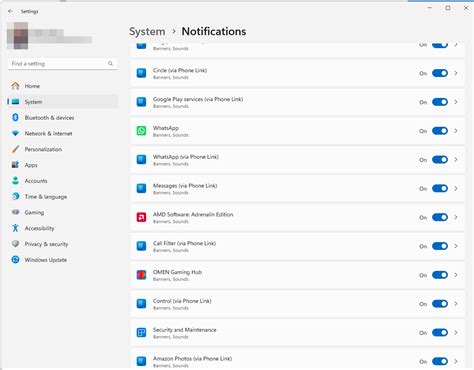Screen dimensions: 474x370
Task: Go to Bluetooth & devices label
Action: click(49, 118)
